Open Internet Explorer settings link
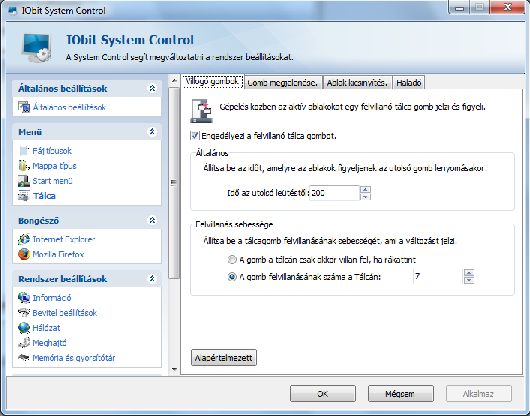The width and height of the screenshot is (530, 416). point(64,239)
